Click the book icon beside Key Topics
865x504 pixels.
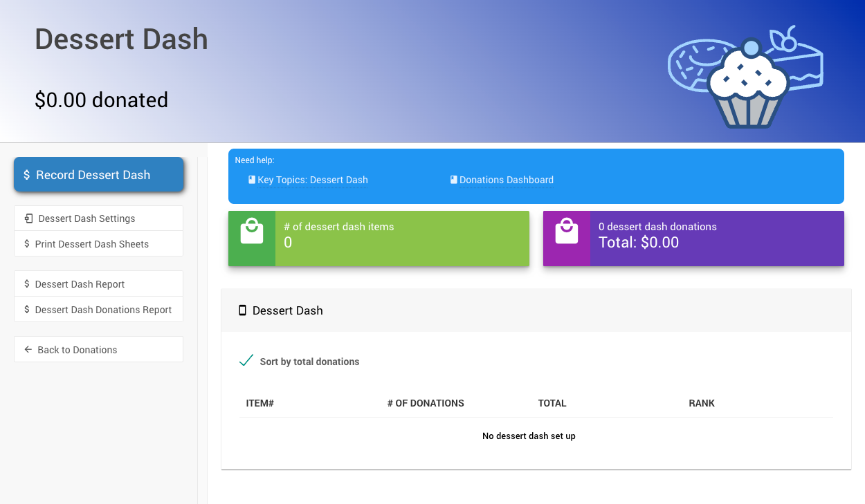tap(252, 180)
